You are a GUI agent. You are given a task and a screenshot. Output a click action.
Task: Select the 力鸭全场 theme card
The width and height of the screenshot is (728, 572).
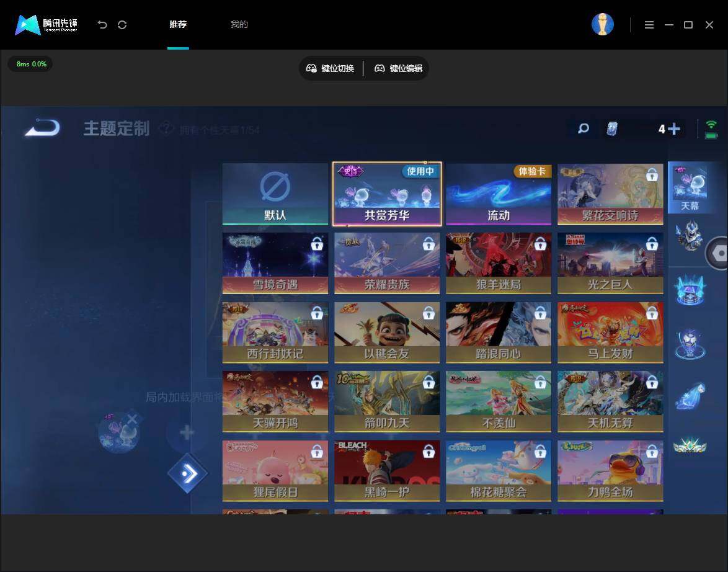click(x=610, y=471)
